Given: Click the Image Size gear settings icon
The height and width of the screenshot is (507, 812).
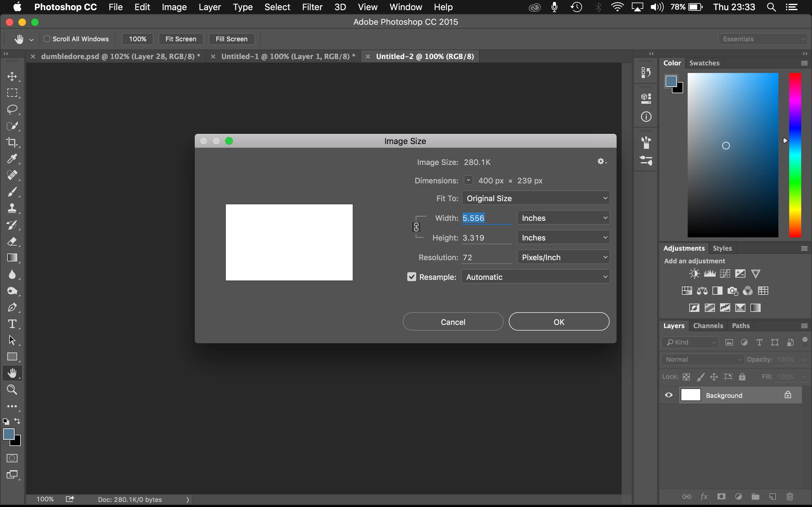Looking at the screenshot, I should tap(601, 161).
